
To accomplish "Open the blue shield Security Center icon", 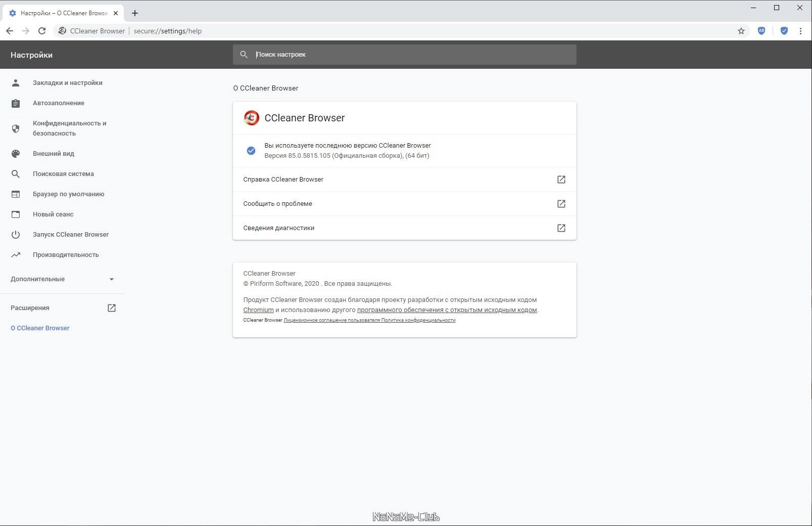I will tap(784, 31).
